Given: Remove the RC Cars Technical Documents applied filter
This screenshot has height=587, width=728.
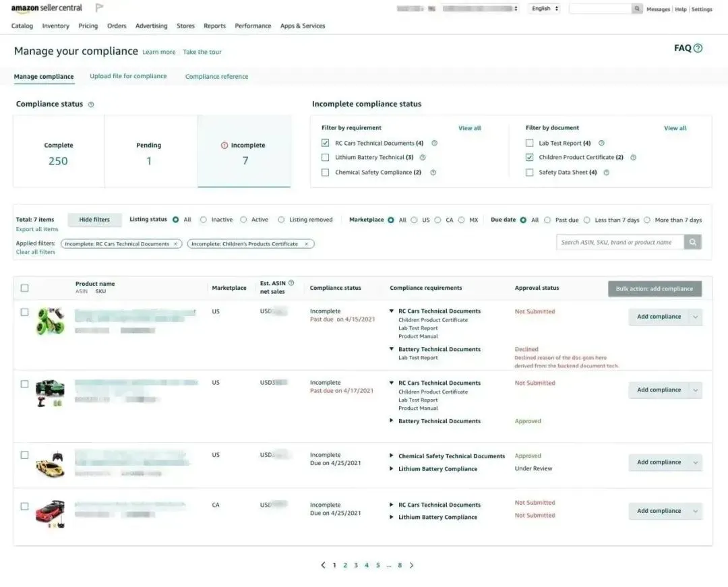Looking at the screenshot, I should pyautogui.click(x=175, y=243).
